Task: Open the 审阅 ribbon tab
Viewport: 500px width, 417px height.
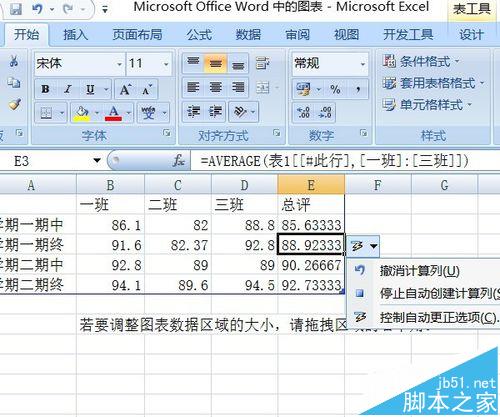Action: (x=298, y=34)
